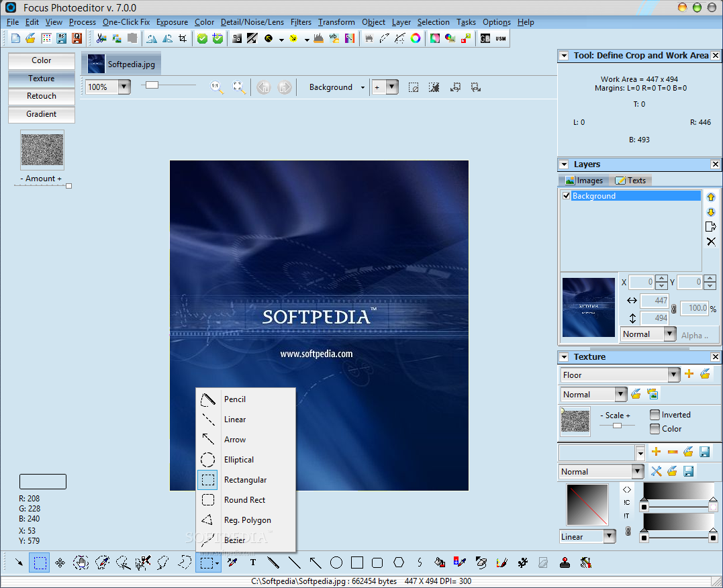This screenshot has height=588, width=723.
Task: Click the Retouch button
Action: pos(42,96)
